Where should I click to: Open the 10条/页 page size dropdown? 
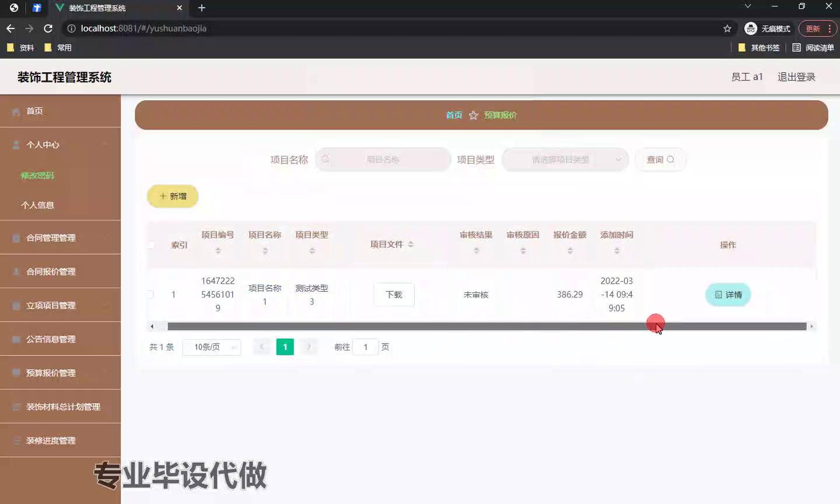coord(212,347)
